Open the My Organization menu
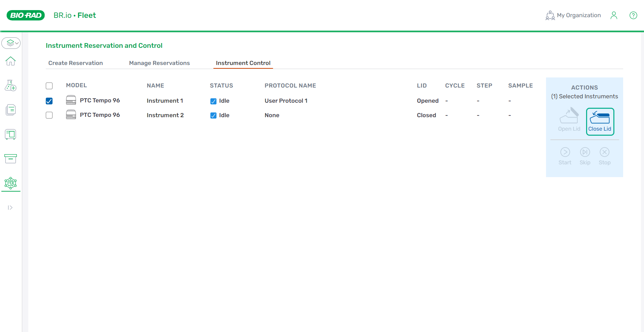 pos(573,15)
